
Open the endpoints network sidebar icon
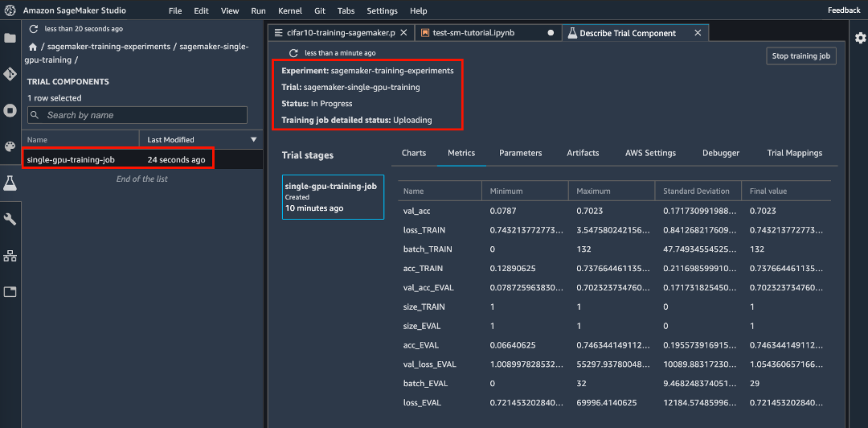coord(10,256)
